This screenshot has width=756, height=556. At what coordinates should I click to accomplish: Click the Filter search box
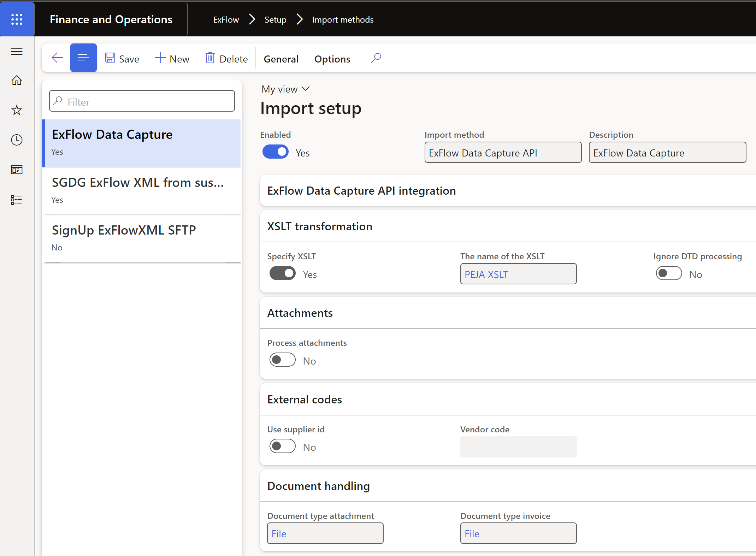pos(142,101)
